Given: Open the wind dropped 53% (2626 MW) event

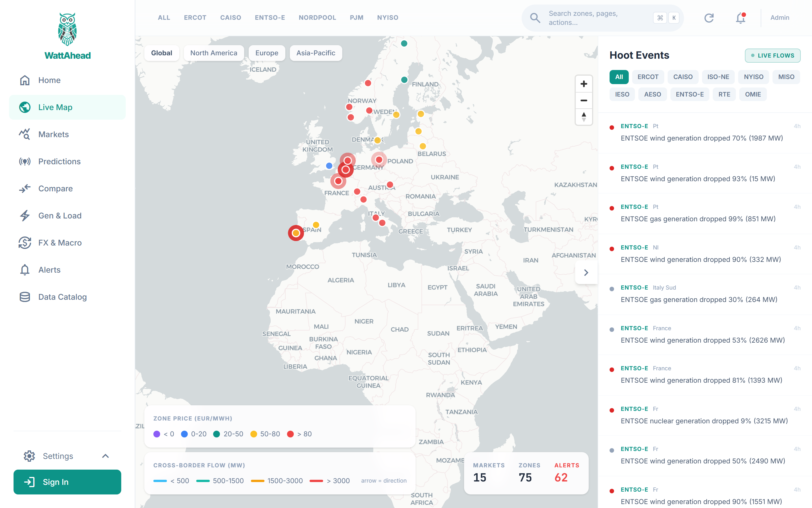Looking at the screenshot, I should pos(705,335).
